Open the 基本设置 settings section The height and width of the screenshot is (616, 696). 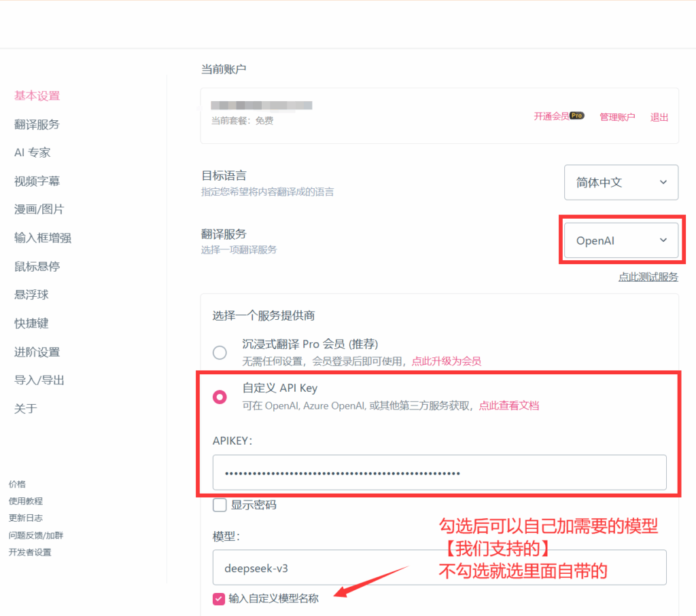37,96
